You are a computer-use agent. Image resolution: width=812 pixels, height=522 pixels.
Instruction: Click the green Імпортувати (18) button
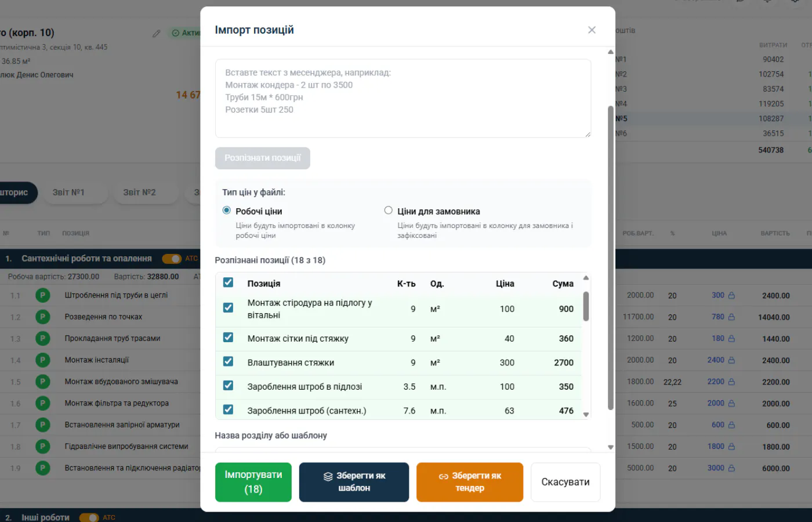253,482
